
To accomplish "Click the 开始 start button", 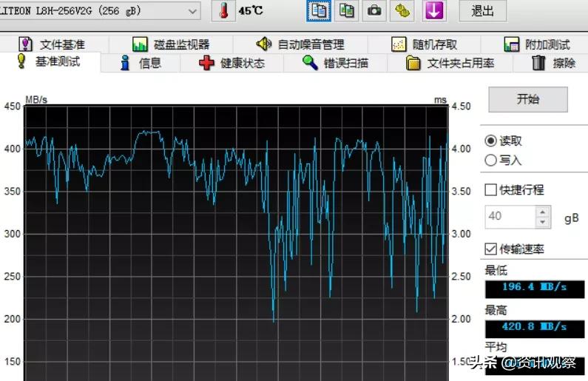I will pos(528,99).
